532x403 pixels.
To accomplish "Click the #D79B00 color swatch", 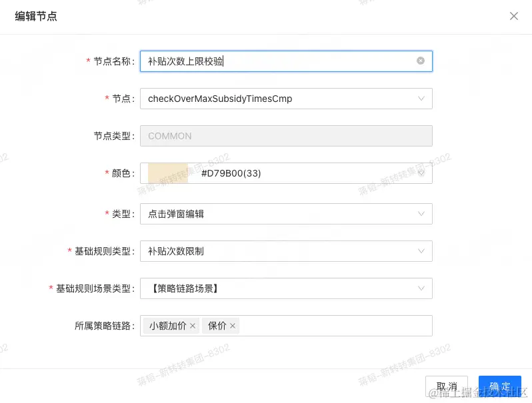I will [168, 173].
